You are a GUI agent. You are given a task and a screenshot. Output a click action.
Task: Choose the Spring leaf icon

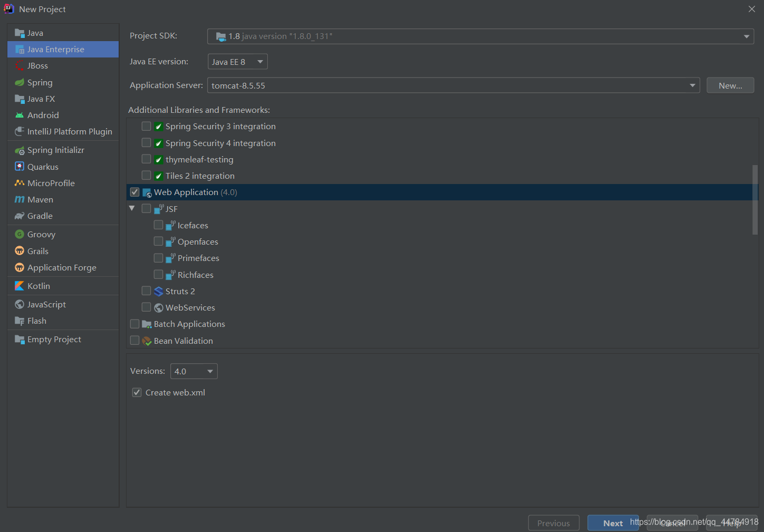tap(20, 82)
